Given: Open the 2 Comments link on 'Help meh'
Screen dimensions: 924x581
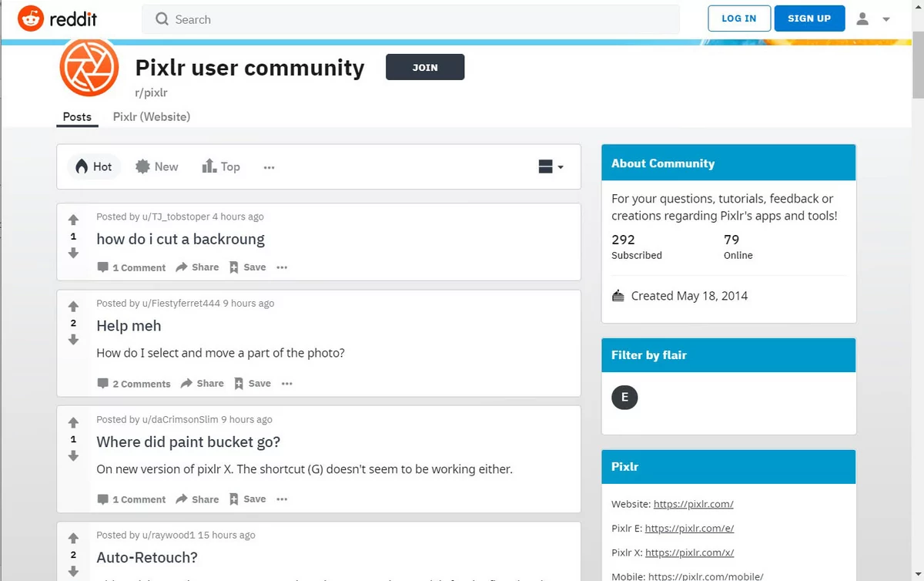Looking at the screenshot, I should click(x=134, y=384).
